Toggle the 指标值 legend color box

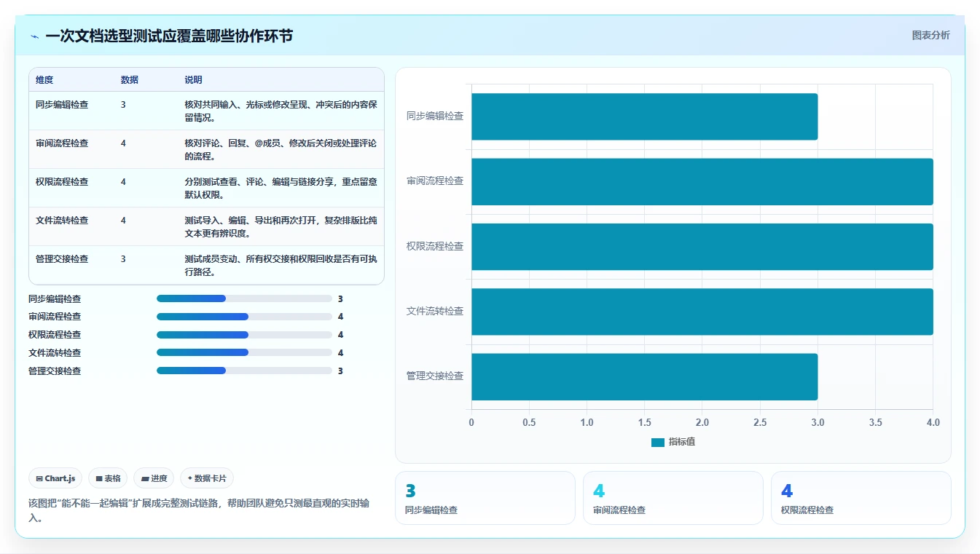657,442
